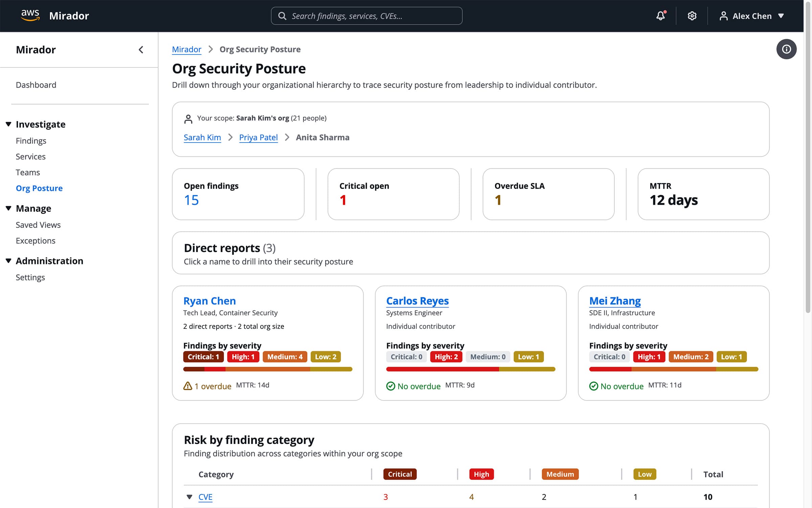Collapse the CVE category row
Screen dimensions: 812x508
189,496
